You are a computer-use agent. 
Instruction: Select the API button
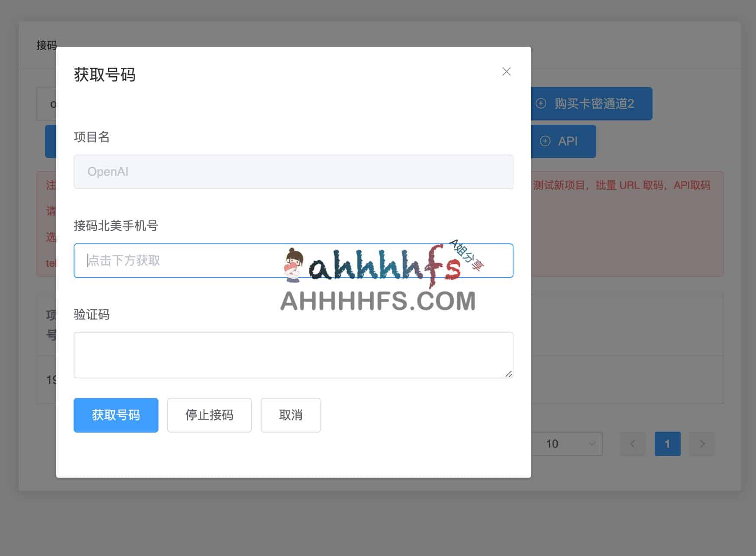(x=562, y=141)
